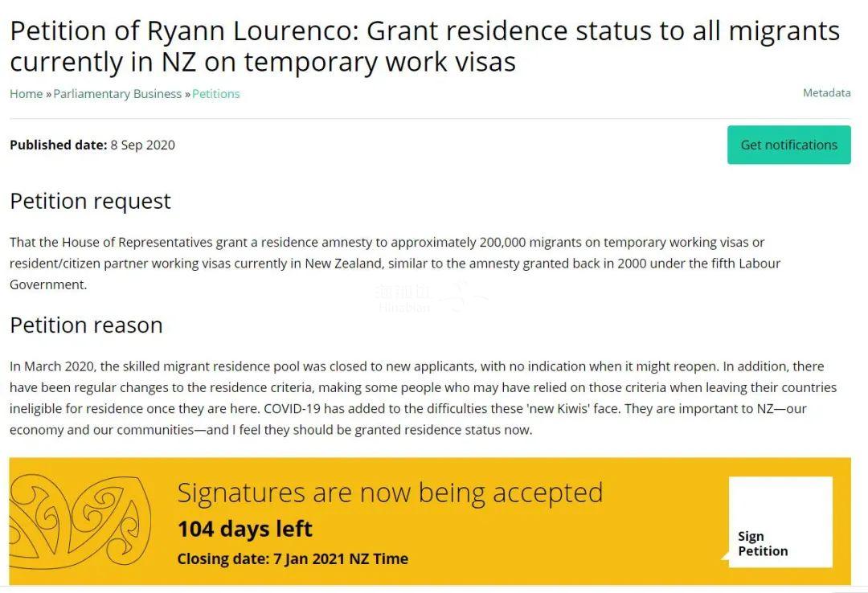Select the Petition reason heading
The width and height of the screenshot is (868, 593).
click(86, 325)
